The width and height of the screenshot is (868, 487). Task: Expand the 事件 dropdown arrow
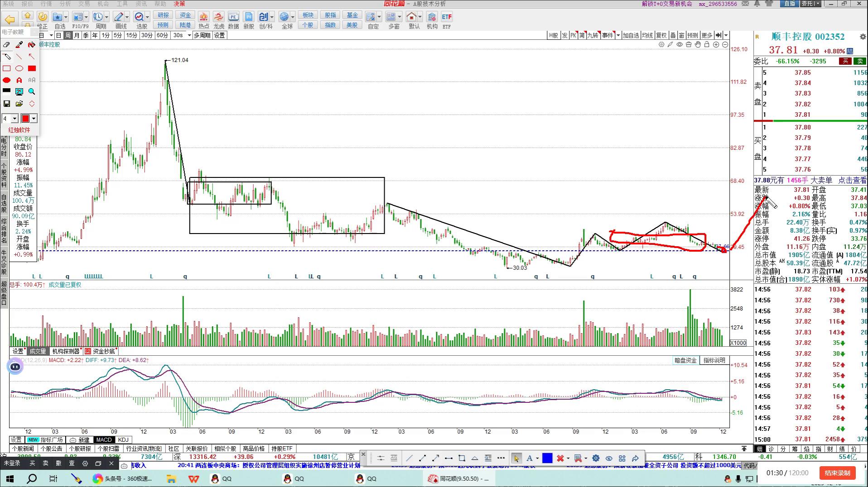[618, 35]
